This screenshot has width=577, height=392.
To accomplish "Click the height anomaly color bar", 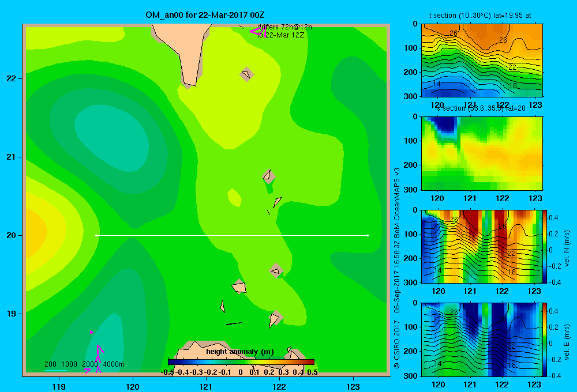I will 241,362.
